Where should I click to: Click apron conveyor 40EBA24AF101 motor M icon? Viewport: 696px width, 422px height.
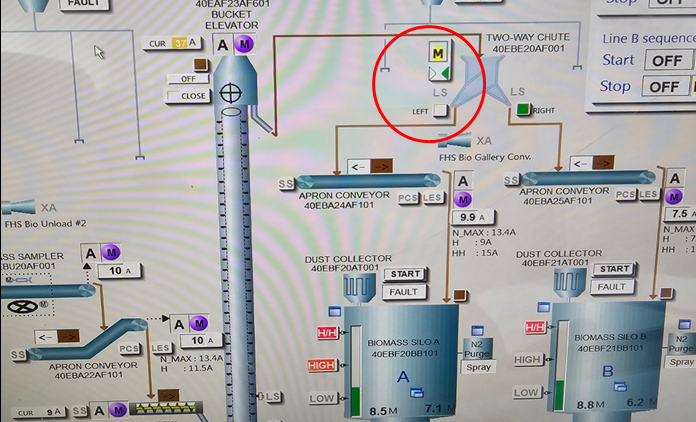(x=463, y=199)
